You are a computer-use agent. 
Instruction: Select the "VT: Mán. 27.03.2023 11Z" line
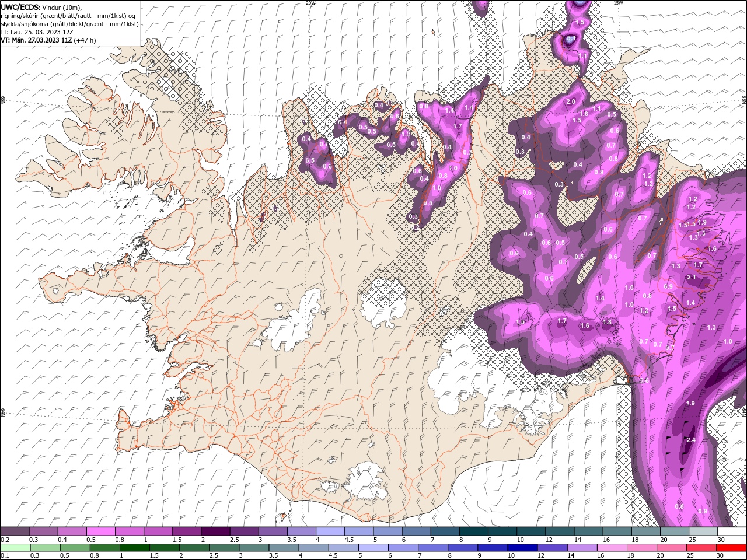[x=48, y=40]
